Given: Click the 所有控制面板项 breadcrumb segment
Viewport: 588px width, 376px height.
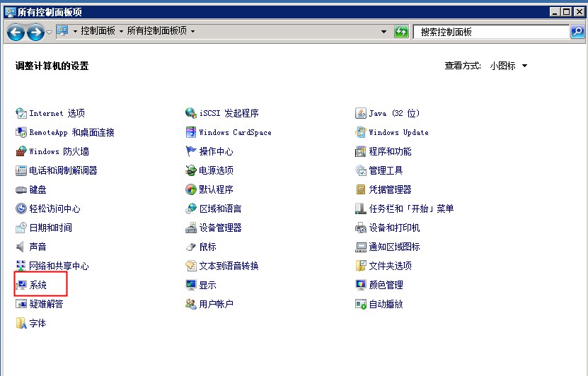Looking at the screenshot, I should click(x=157, y=31).
